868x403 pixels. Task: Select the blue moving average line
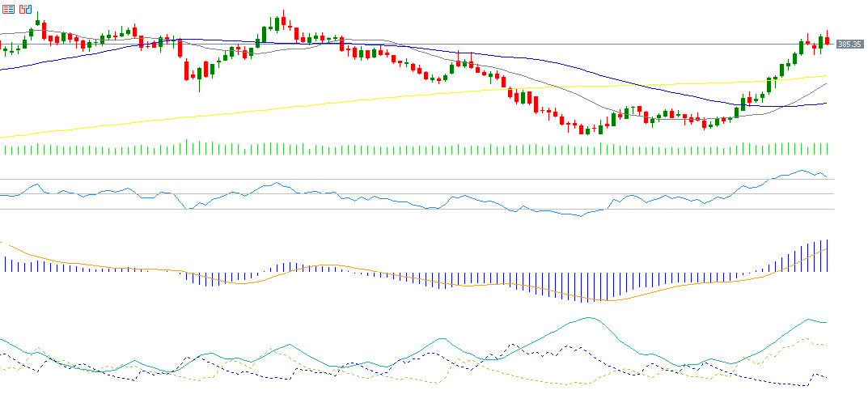(x=566, y=63)
